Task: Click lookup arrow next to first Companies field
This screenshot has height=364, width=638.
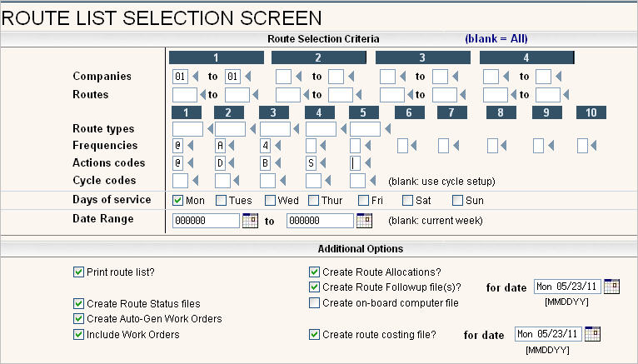Action: (x=195, y=76)
